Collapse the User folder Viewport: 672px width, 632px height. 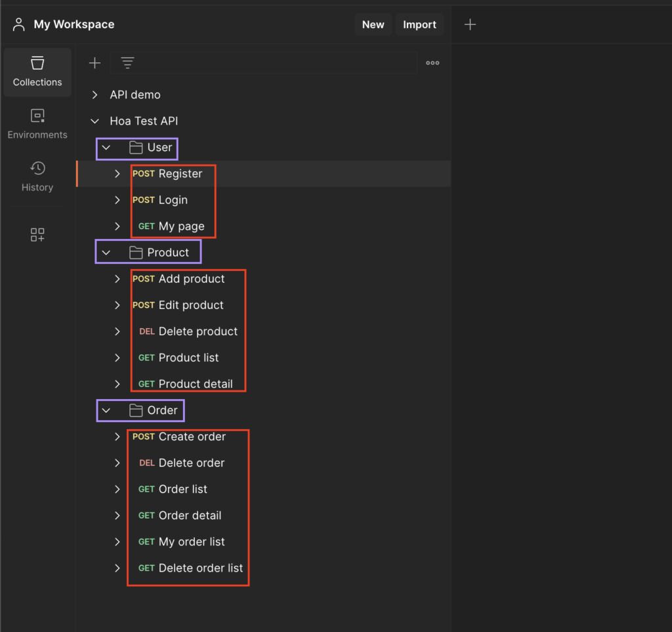[106, 148]
